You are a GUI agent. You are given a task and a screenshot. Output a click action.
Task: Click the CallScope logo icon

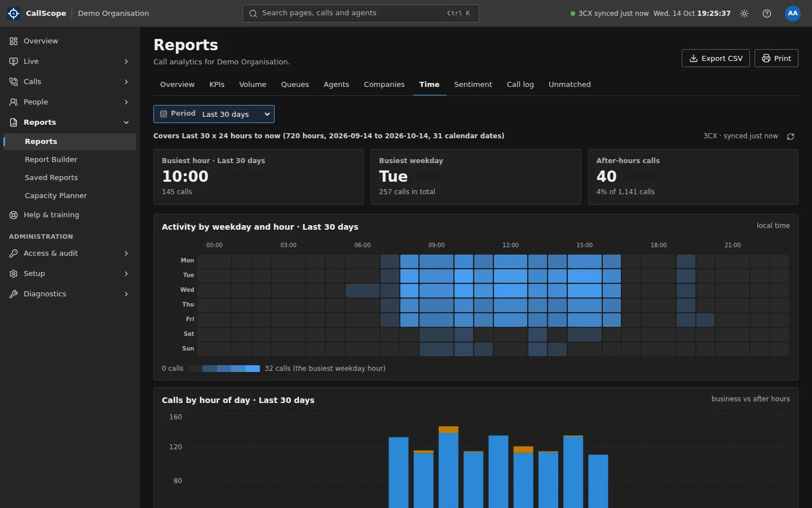point(14,13)
